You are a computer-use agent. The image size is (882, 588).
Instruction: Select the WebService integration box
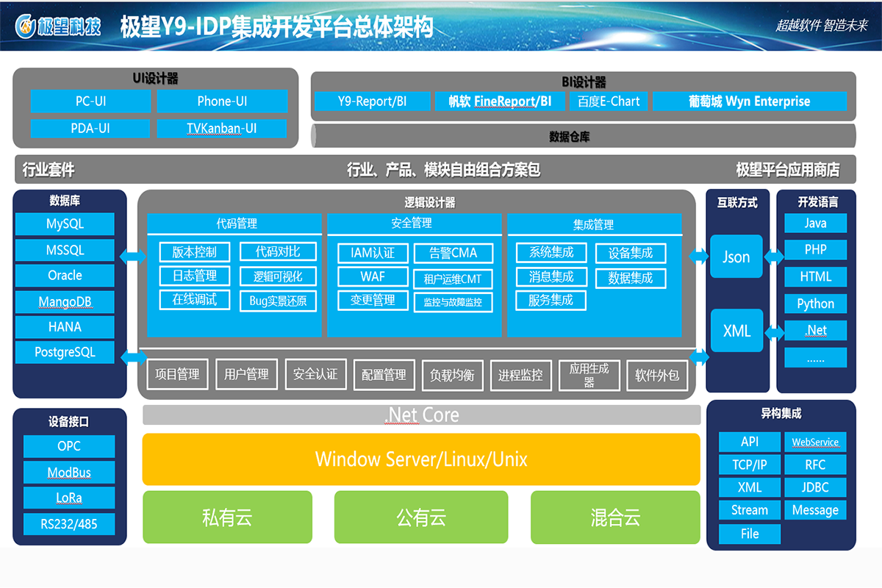tap(815, 442)
